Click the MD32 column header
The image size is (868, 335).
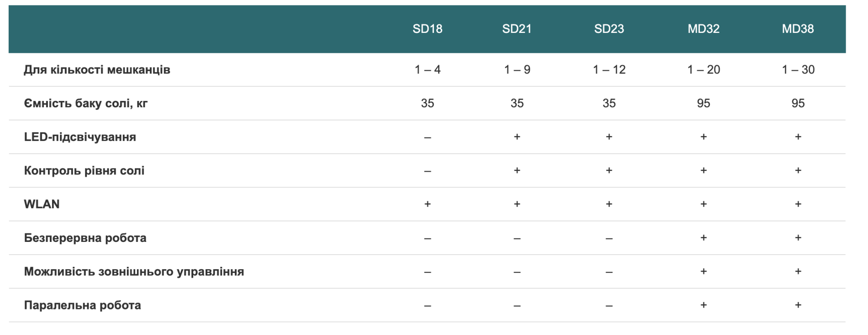click(x=703, y=29)
